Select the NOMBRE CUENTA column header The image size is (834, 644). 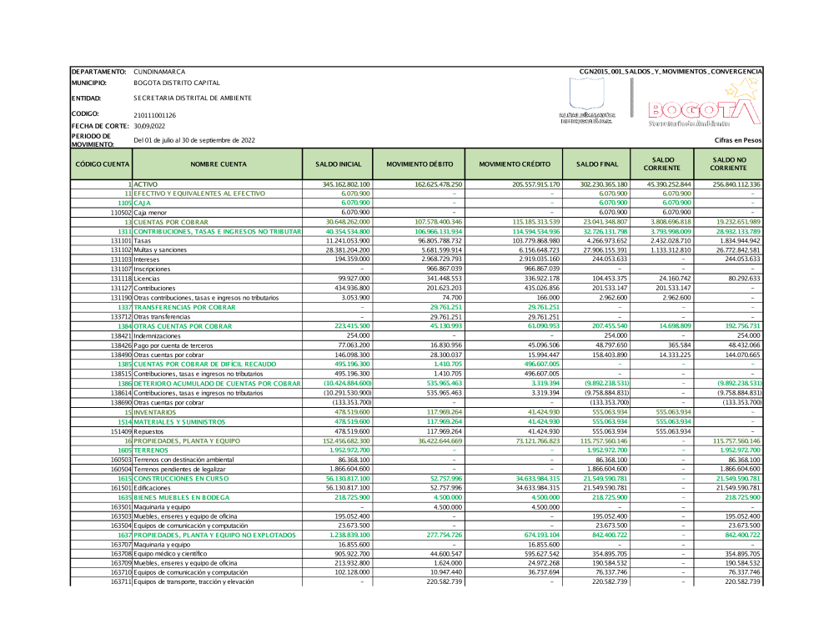218,164
